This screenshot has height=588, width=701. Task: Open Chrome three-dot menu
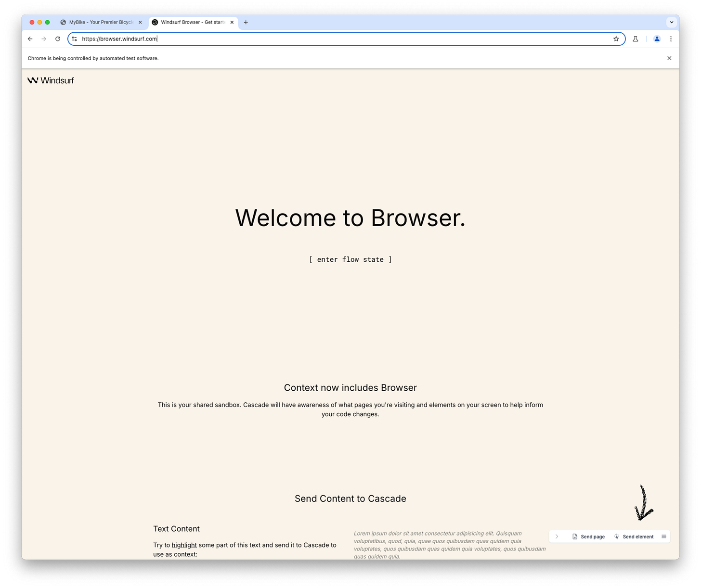671,39
